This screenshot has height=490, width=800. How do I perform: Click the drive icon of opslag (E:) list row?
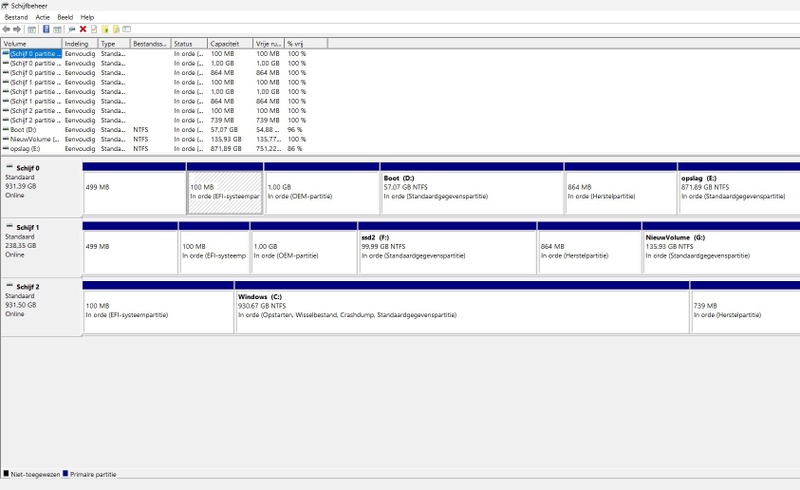click(x=6, y=149)
